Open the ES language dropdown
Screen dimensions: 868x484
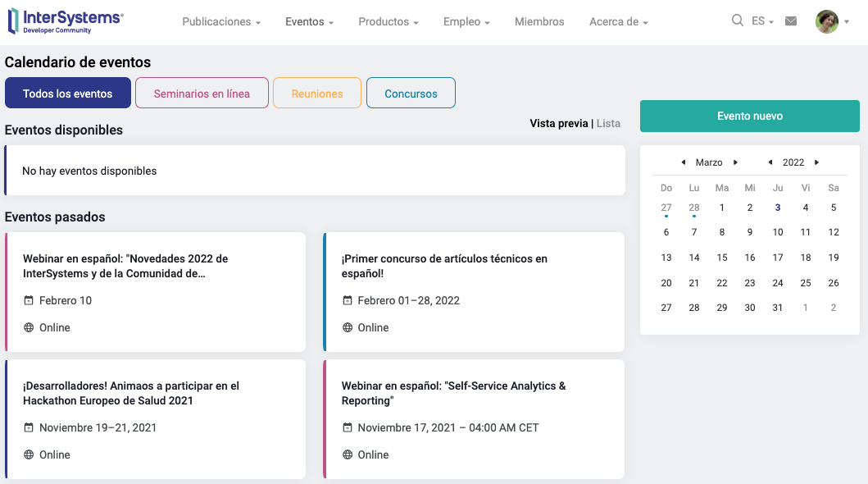(x=762, y=21)
